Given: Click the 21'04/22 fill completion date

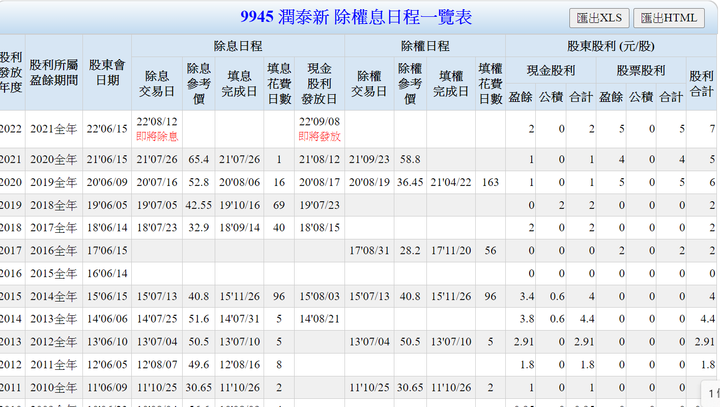Looking at the screenshot, I should 451,182.
